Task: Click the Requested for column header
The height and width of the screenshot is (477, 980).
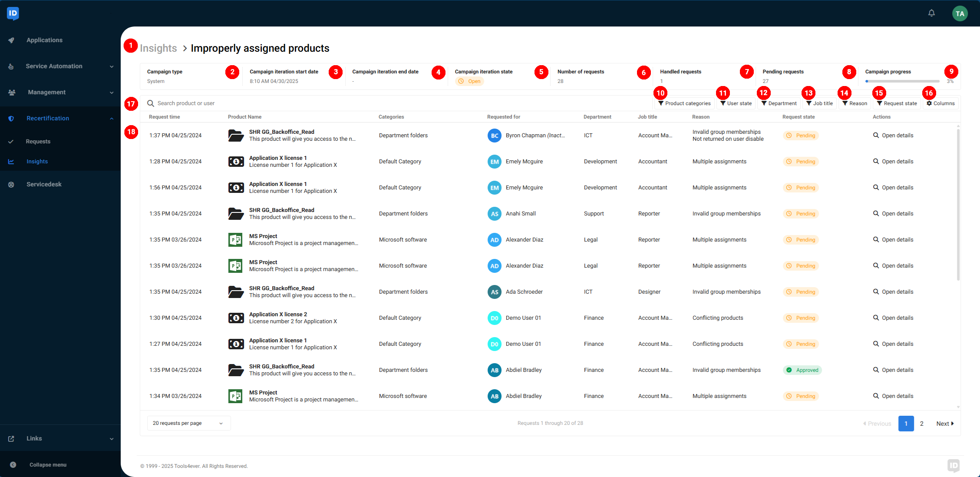Action: tap(504, 117)
